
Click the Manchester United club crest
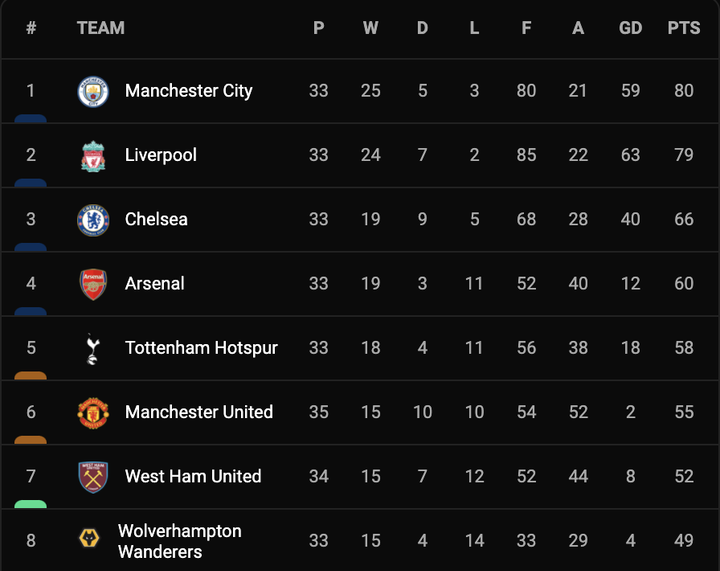click(93, 412)
